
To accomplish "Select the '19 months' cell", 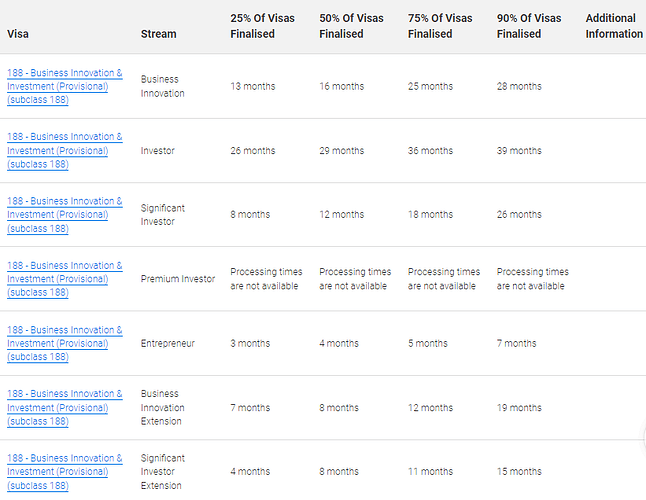I will click(x=519, y=408).
